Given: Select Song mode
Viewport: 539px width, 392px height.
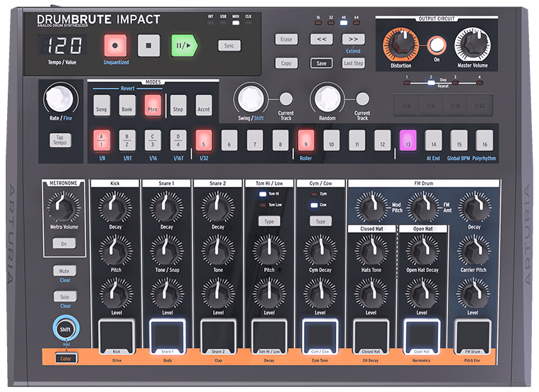Looking at the screenshot, I should pos(102,109).
